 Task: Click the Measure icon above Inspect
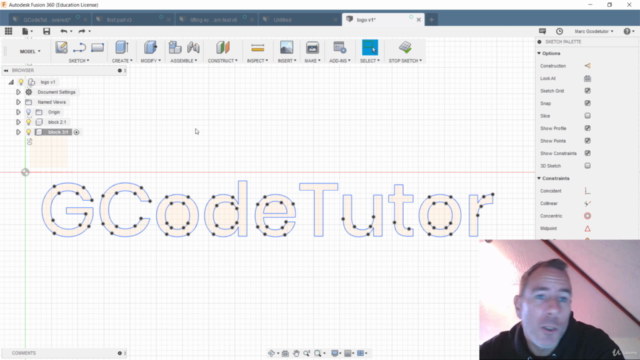click(258, 48)
